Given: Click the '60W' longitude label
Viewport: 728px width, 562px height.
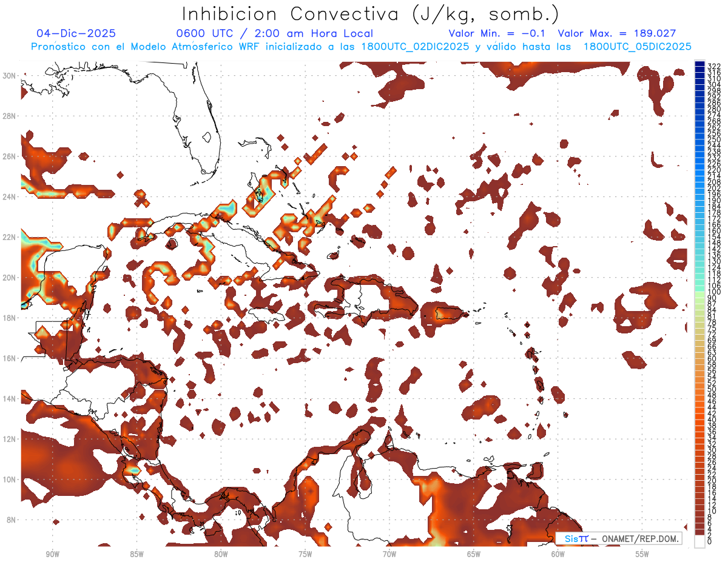Looking at the screenshot, I should click(558, 554).
